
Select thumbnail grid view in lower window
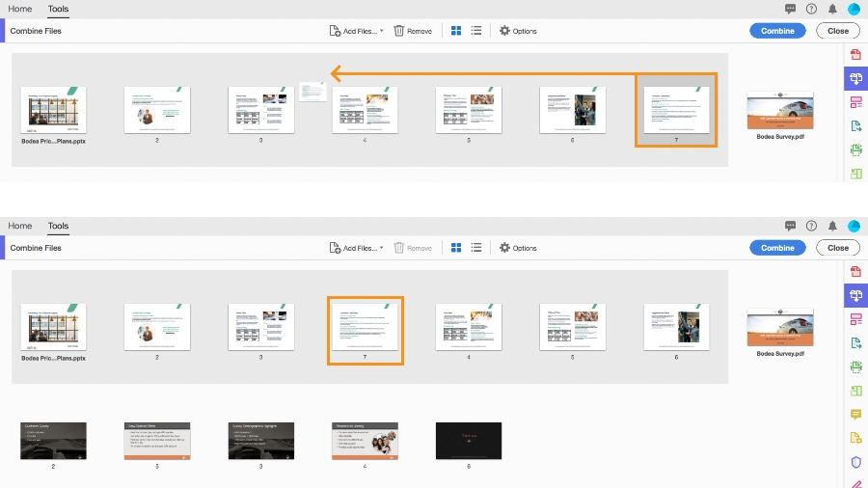pyautogui.click(x=456, y=248)
